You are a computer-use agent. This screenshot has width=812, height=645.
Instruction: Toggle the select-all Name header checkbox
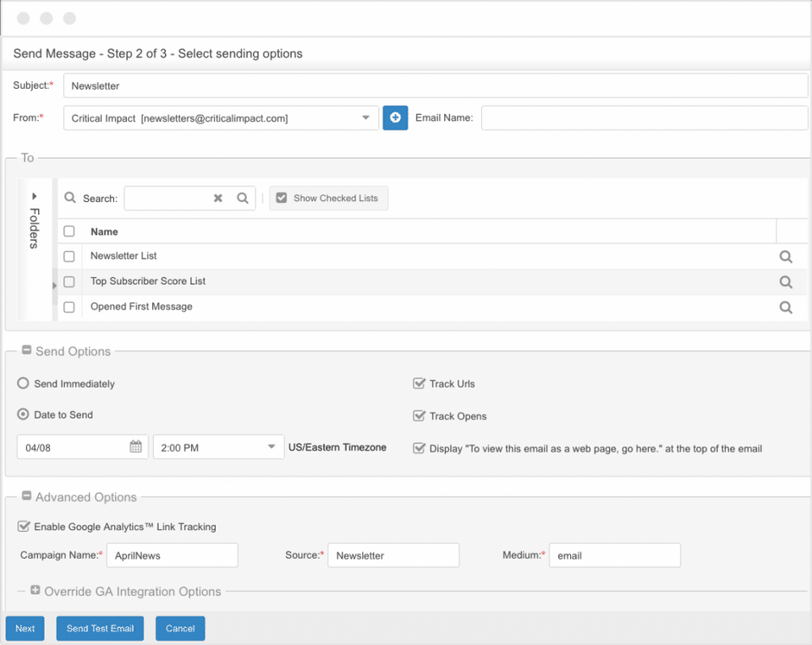[69, 232]
